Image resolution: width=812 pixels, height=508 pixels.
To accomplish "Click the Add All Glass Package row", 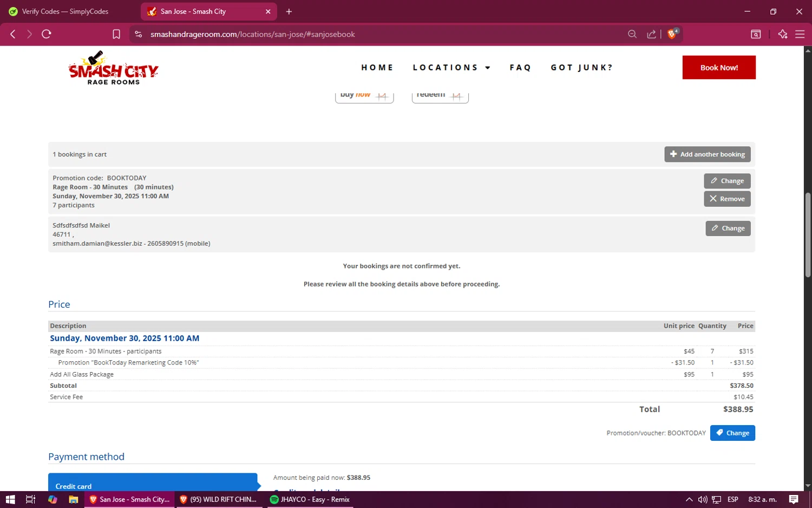I will [x=401, y=374].
